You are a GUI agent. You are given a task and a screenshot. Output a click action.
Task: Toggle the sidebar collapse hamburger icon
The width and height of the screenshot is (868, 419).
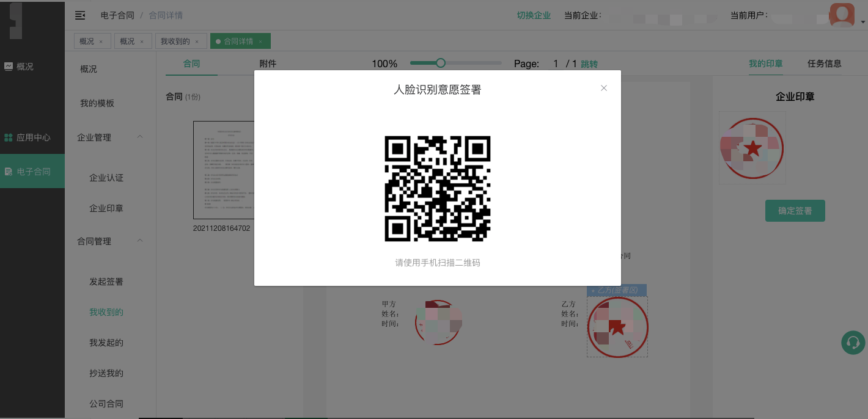[80, 15]
